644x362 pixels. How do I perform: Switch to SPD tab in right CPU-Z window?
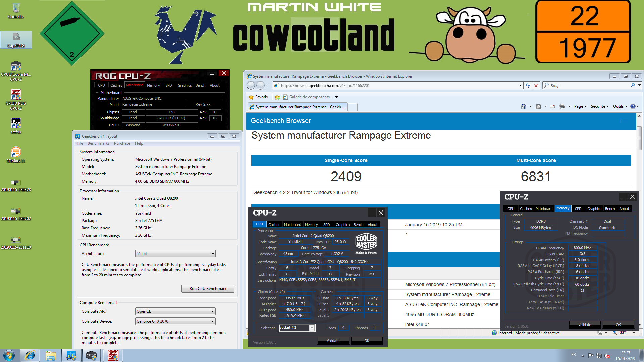point(578,208)
